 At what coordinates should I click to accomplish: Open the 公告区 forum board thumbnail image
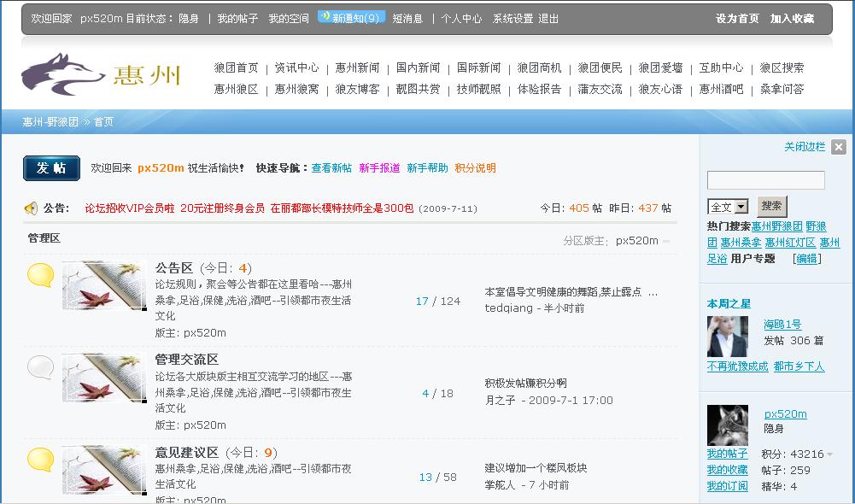click(104, 285)
